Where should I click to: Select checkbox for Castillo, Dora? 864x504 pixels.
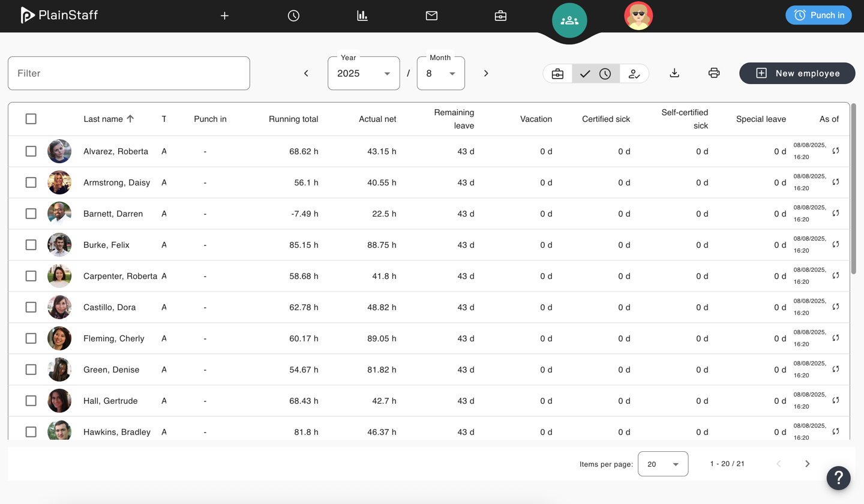pos(31,307)
